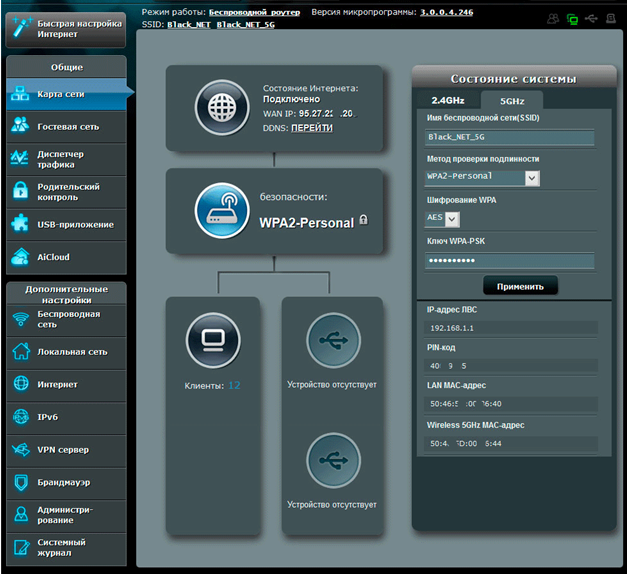Viewport: 627px width, 576px height.
Task: Open WPA encryption AES dropdown
Action: pyautogui.click(x=442, y=219)
